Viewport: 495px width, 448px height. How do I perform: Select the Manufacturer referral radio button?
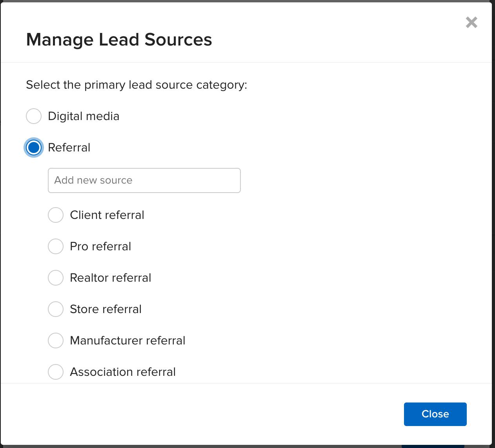click(56, 341)
